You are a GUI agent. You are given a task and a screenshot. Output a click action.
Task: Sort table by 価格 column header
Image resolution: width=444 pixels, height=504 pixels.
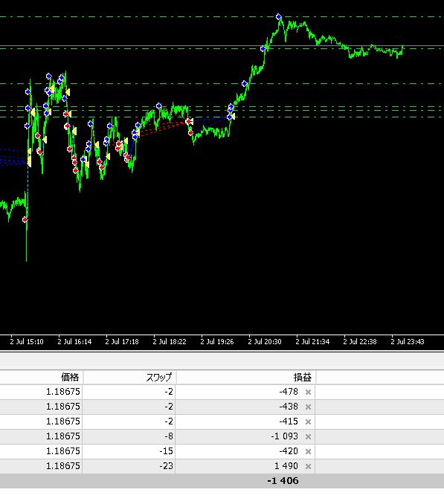point(41,377)
